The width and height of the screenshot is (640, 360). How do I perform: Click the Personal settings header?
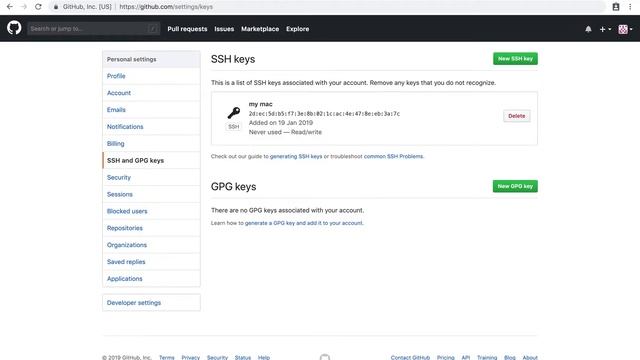coord(151,59)
